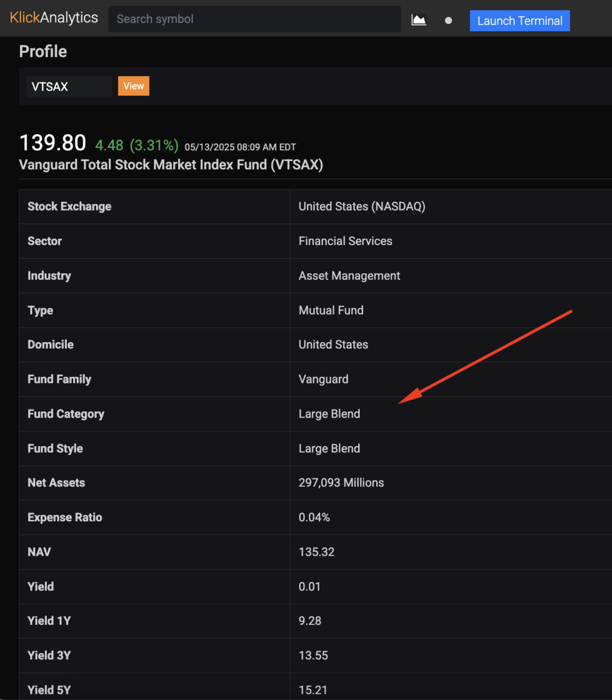This screenshot has width=612, height=700.
Task: Select the Yield value 0.01
Action: (x=310, y=587)
